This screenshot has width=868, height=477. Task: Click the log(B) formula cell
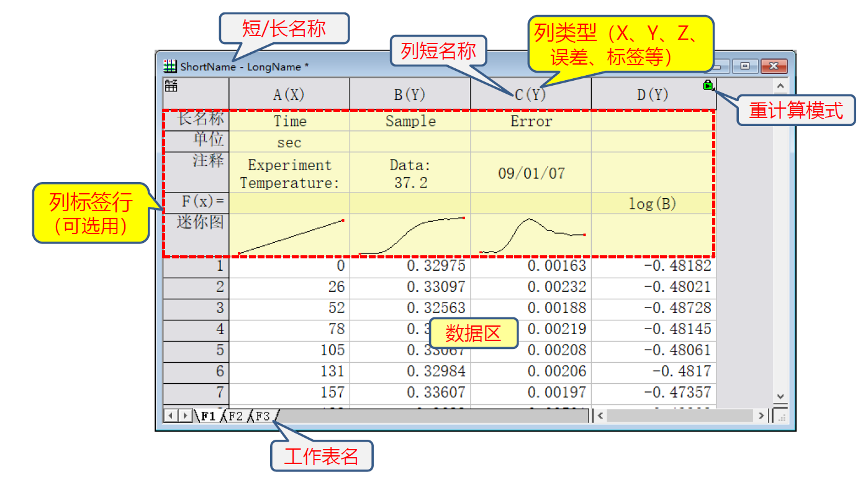pyautogui.click(x=652, y=204)
